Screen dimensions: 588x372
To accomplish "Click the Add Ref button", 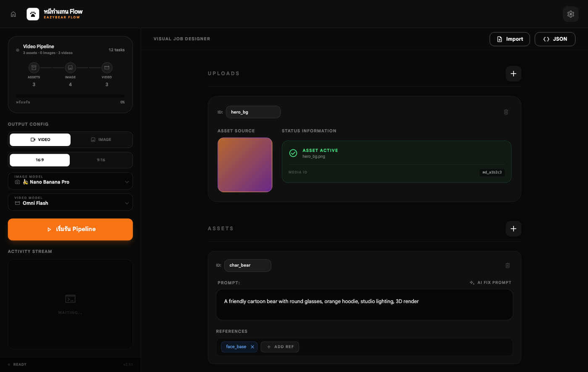I will tap(280, 347).
